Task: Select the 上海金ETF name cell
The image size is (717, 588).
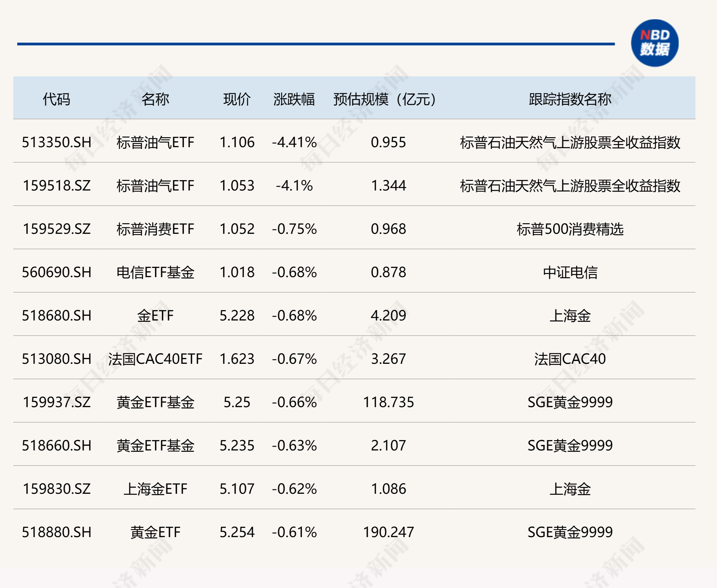Action: [x=156, y=489]
